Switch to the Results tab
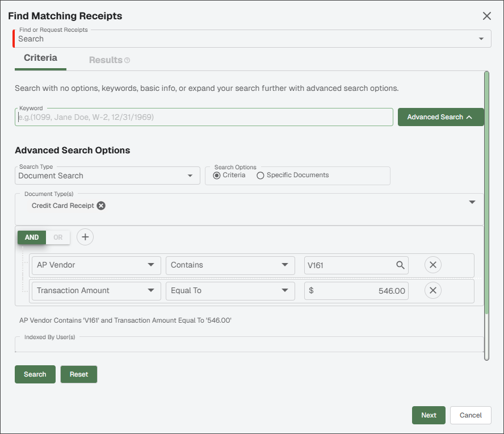504x434 pixels. (x=106, y=60)
